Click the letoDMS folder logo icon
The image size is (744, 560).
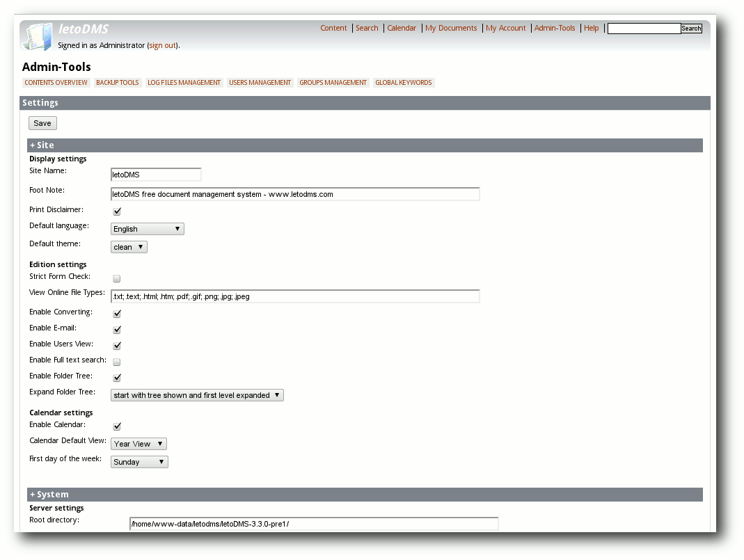(38, 36)
